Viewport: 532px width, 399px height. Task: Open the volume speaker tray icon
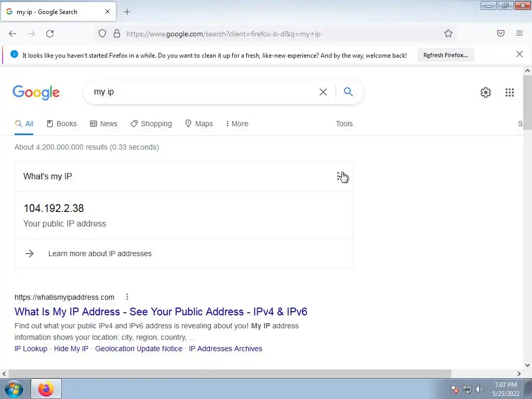[479, 389]
